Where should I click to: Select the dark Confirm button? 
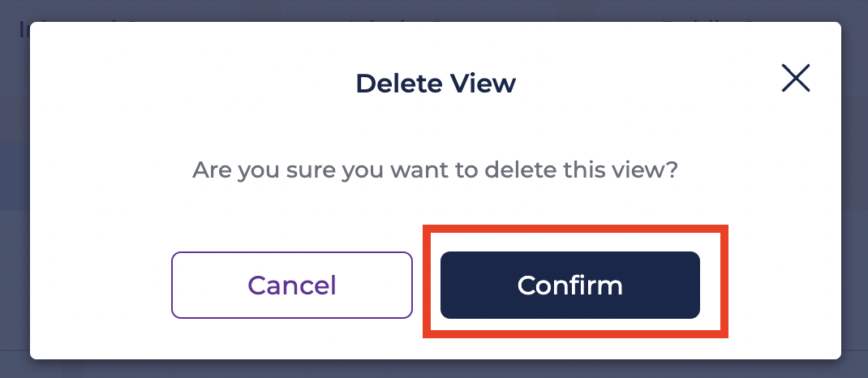[x=570, y=285]
